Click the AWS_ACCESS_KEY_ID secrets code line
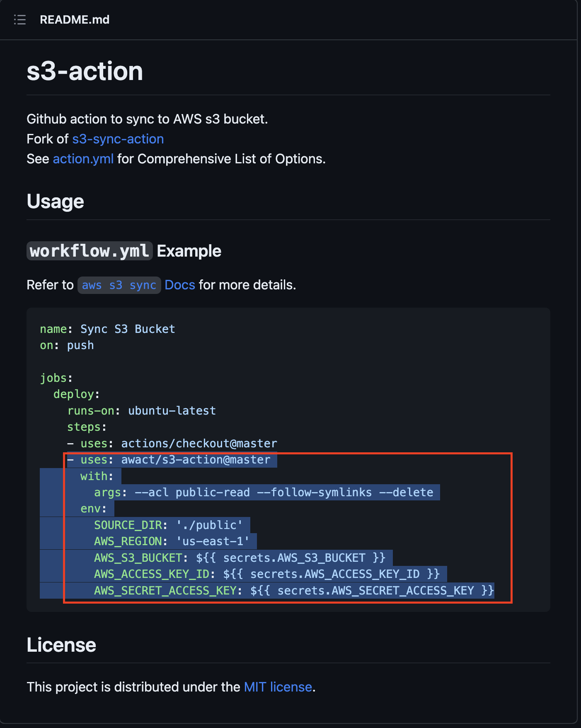Screen dimensions: 581x728 pyautogui.click(x=267, y=574)
